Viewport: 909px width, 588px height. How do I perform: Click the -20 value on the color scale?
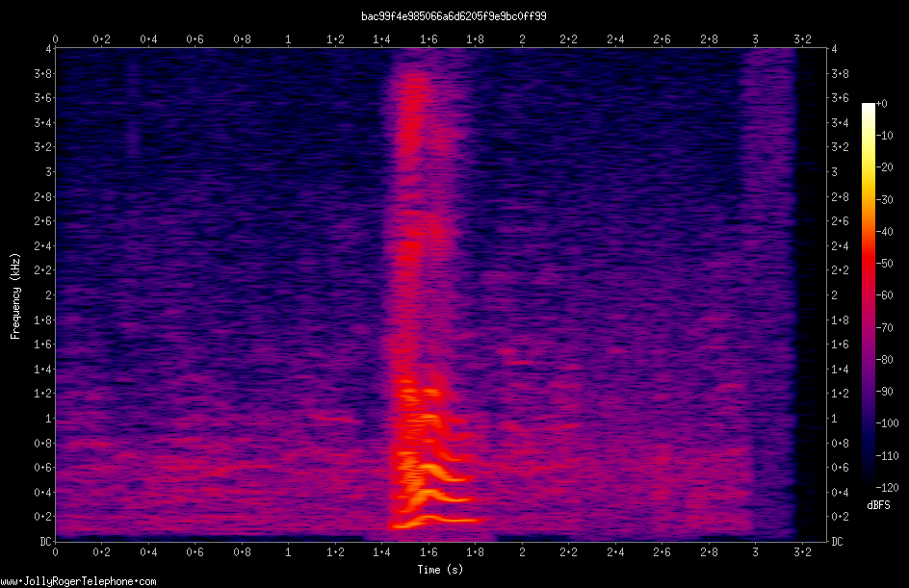pos(885,167)
